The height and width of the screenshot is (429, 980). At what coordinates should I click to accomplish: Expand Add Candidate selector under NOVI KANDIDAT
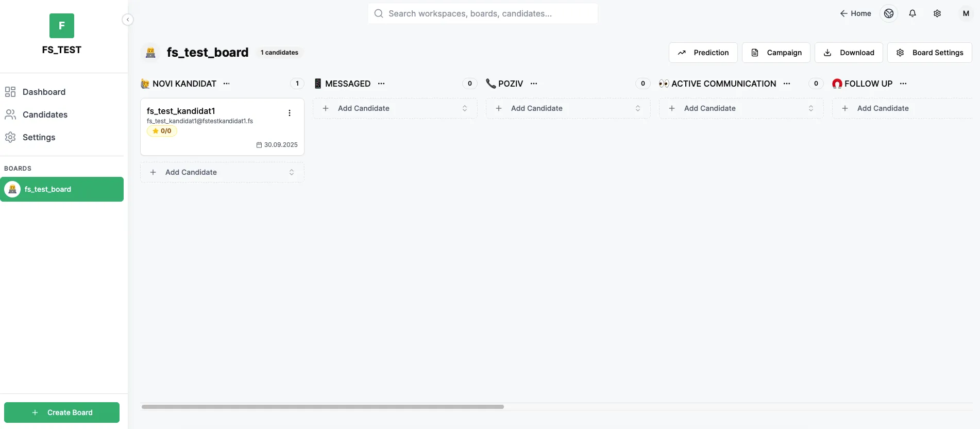point(292,172)
